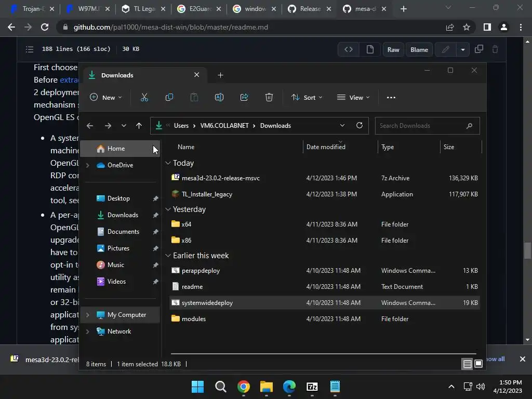Open 7-Zip from the taskbar
Image resolution: width=532 pixels, height=399 pixels.
click(x=312, y=387)
